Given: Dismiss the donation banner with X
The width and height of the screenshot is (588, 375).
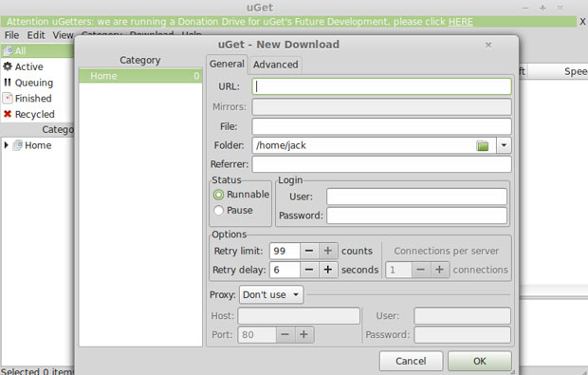Looking at the screenshot, I should coord(582,22).
